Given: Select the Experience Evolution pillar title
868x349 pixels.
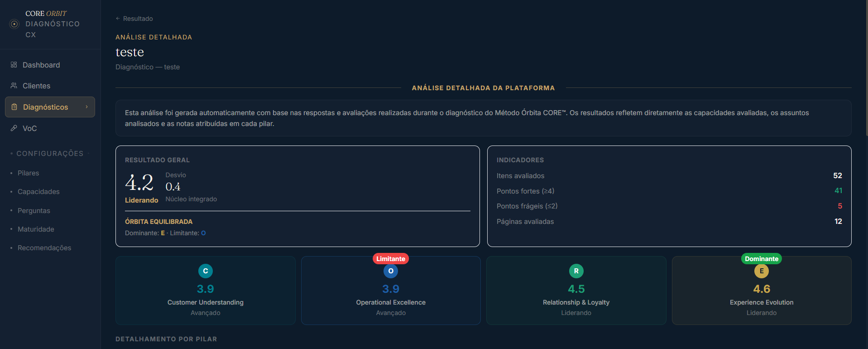Looking at the screenshot, I should 762,302.
